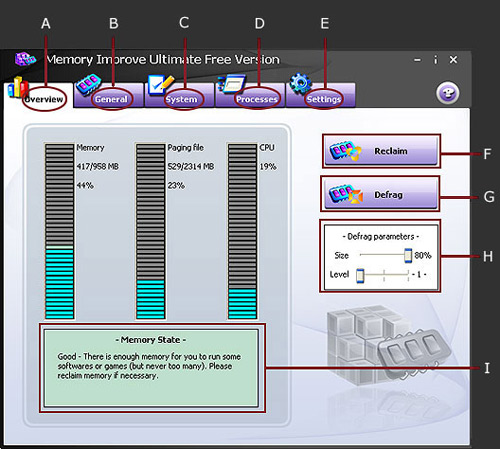Click the memory state message starting with 'Good'
The image size is (500, 449).
[x=149, y=366]
